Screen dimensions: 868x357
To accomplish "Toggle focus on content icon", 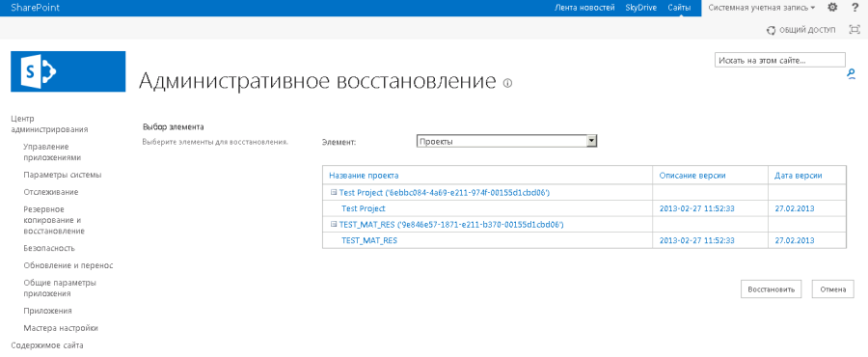I will point(854,30).
